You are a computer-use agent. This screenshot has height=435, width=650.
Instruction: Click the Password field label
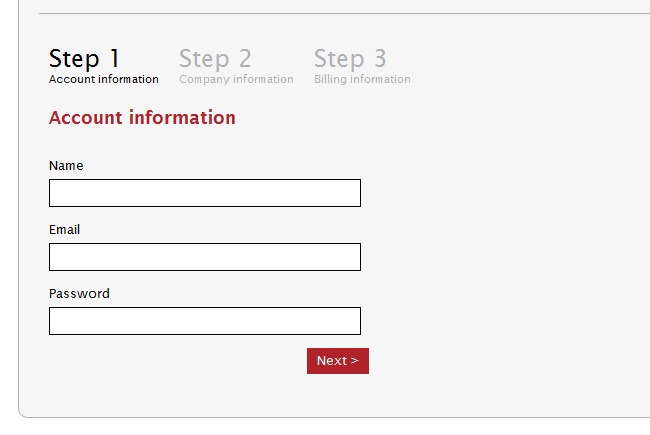(79, 294)
